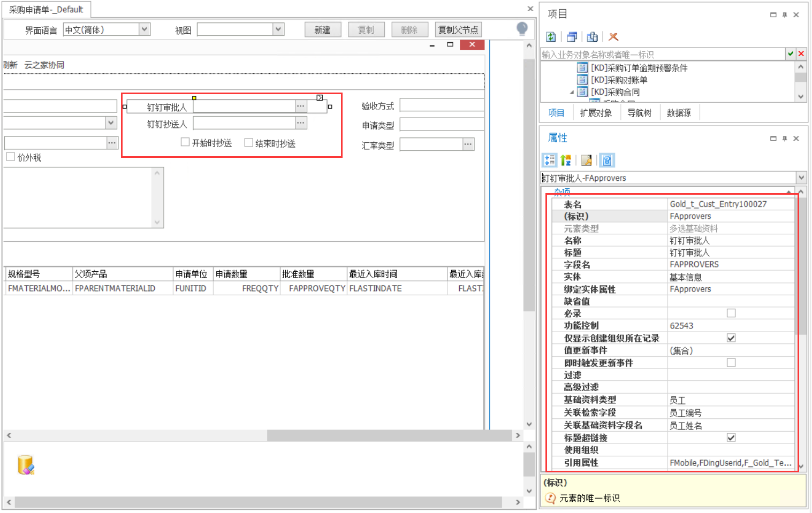The height and width of the screenshot is (513, 812).
Task: Click the design canvas vertical scrollbar thumb
Action: (x=529, y=185)
